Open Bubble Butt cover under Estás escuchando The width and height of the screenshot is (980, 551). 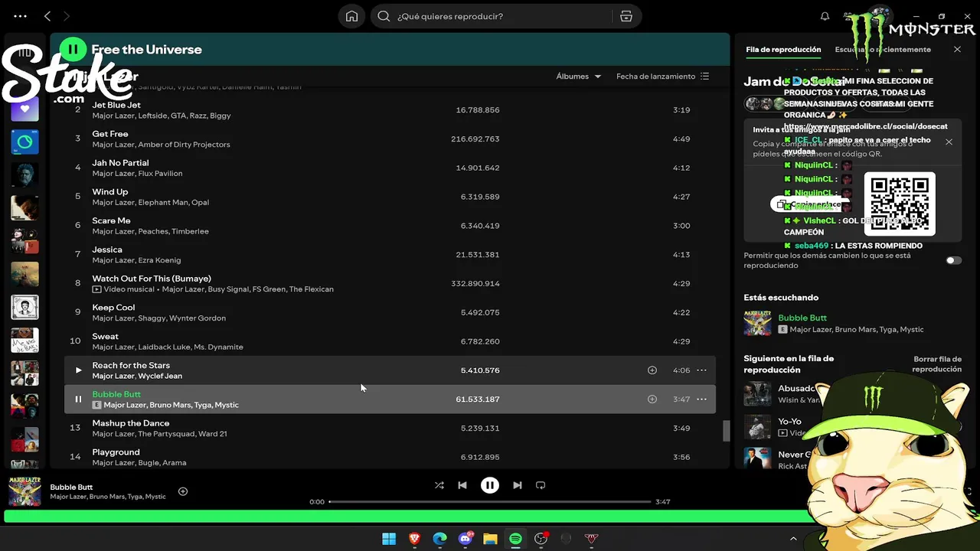[x=757, y=324]
